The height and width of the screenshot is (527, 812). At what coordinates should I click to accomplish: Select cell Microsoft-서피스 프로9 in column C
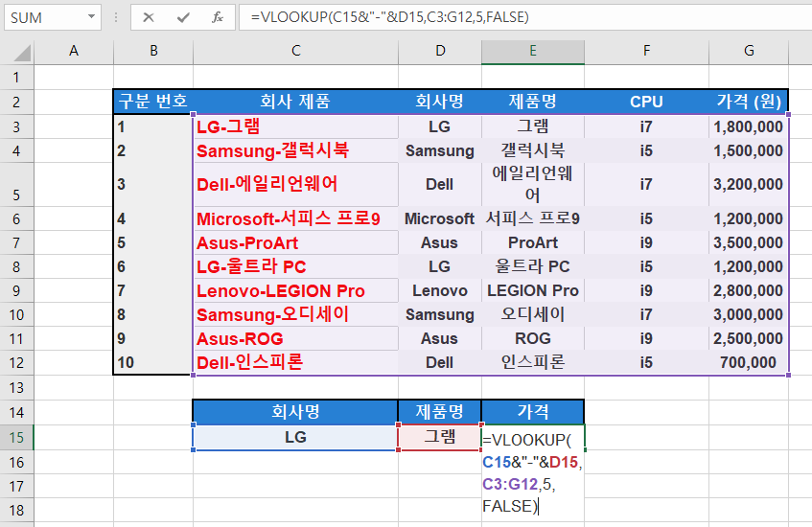(295, 218)
